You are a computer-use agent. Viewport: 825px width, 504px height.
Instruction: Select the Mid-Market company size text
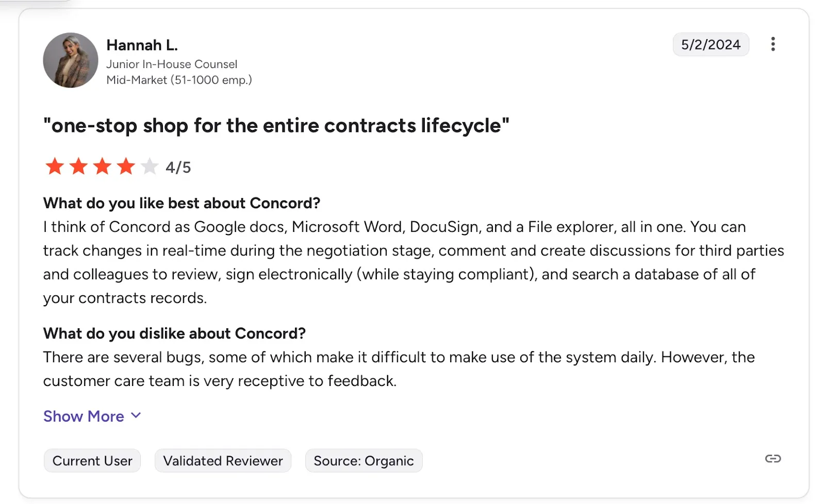[x=179, y=80]
